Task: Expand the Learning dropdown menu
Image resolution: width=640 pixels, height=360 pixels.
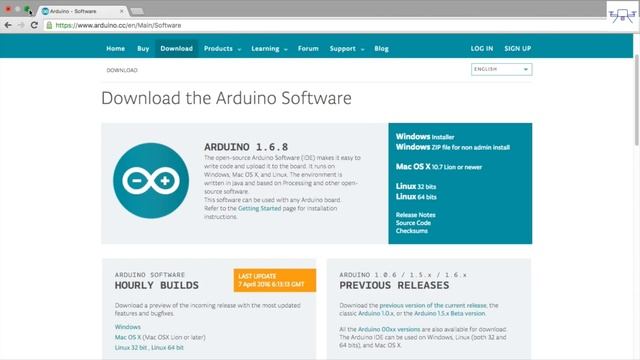Action: click(x=269, y=49)
